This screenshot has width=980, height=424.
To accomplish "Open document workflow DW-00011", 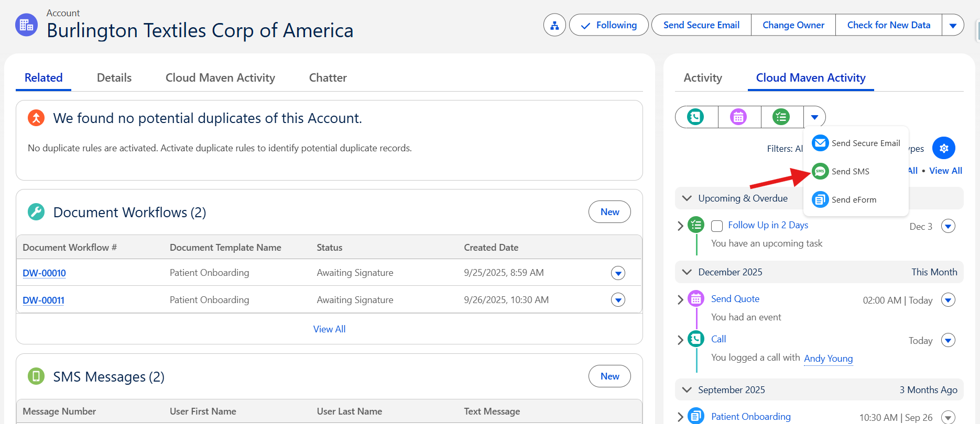I will coord(43,300).
